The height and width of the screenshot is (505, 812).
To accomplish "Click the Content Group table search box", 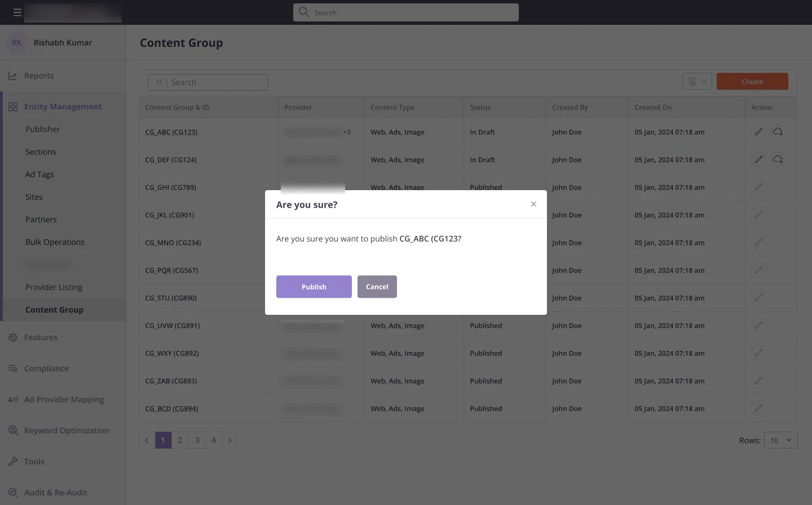I will [208, 82].
